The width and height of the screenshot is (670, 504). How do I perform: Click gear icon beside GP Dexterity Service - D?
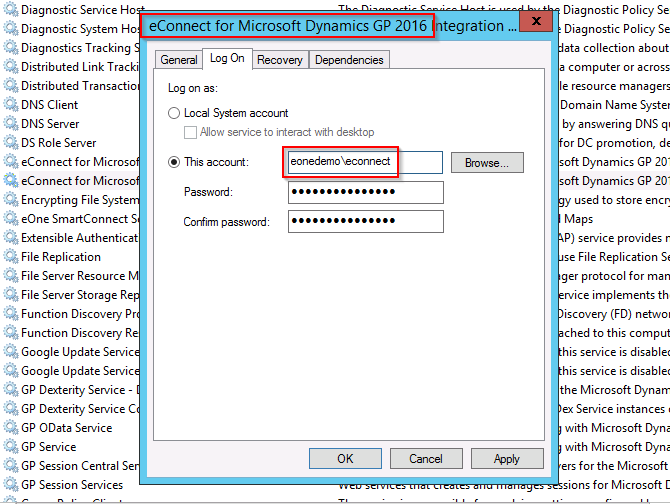pos(10,390)
